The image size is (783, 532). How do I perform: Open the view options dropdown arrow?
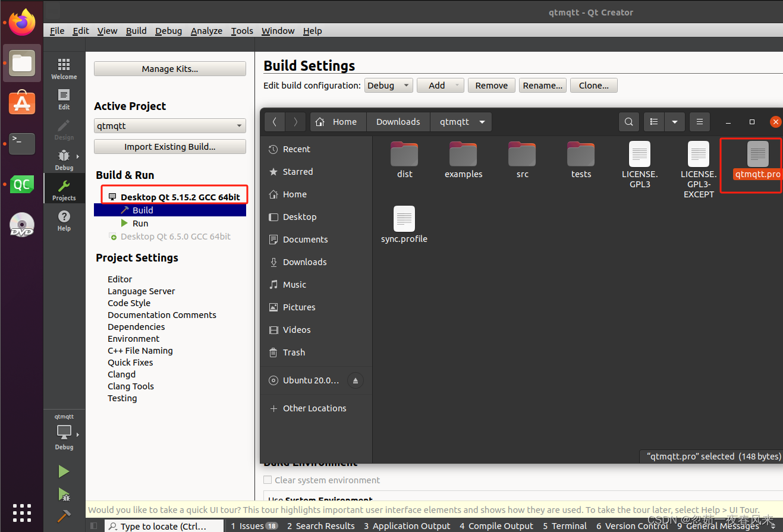674,122
